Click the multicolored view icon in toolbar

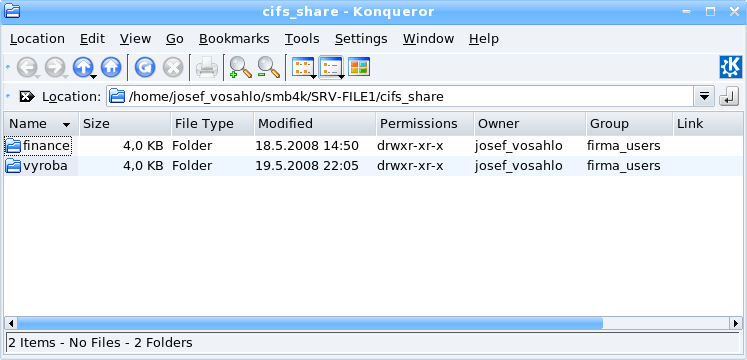[359, 67]
